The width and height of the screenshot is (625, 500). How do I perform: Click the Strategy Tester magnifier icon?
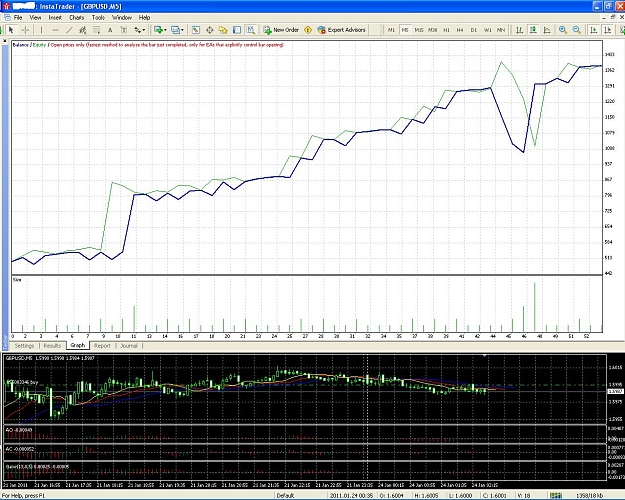pyautogui.click(x=251, y=30)
